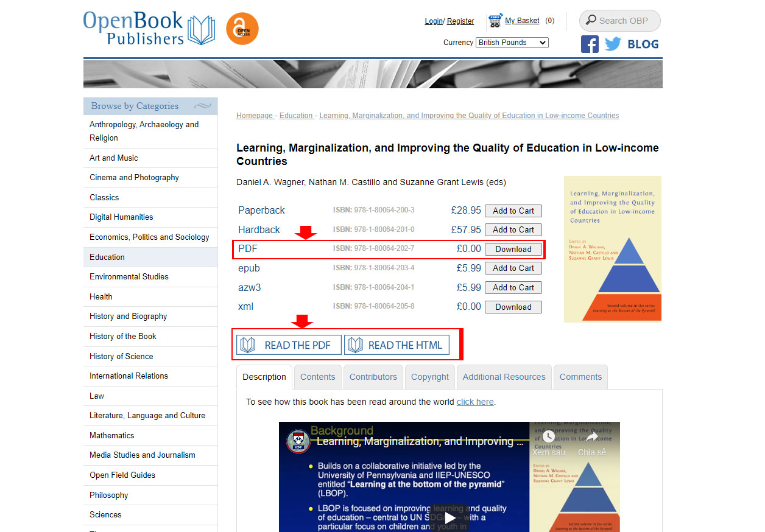Follow the 'click here' readership link
The width and height of the screenshot is (765, 532).
475,402
